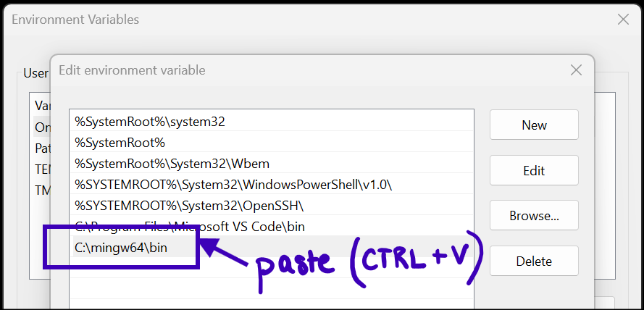This screenshot has height=310, width=644.
Task: Select the %SystemRoot%\system32 entry
Action: (150, 122)
